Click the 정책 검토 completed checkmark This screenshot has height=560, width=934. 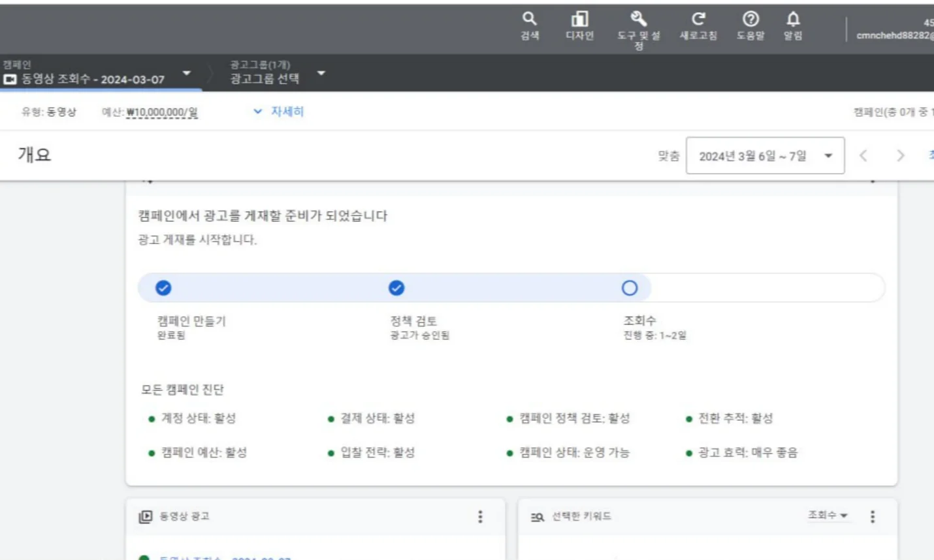[396, 288]
